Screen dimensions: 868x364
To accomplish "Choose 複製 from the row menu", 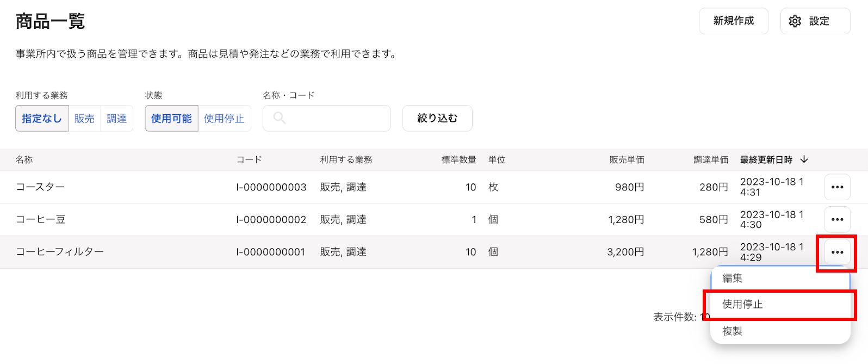I will (x=780, y=331).
